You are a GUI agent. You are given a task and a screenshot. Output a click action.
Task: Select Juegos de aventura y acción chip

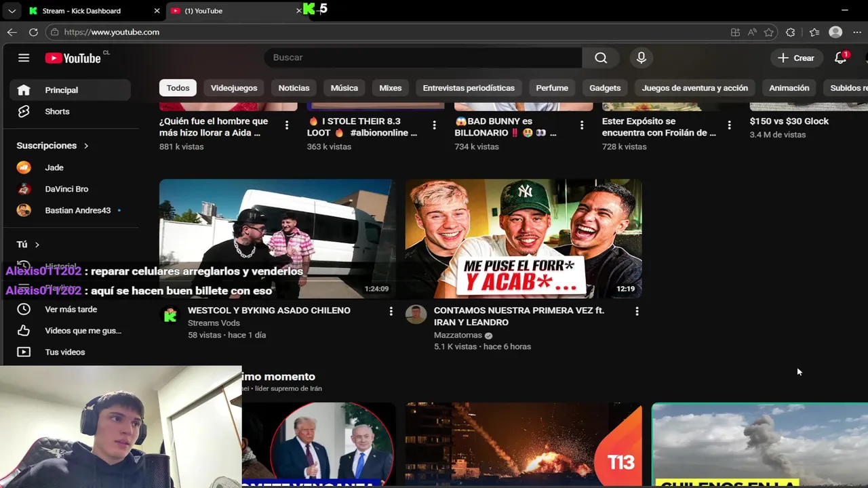point(694,87)
